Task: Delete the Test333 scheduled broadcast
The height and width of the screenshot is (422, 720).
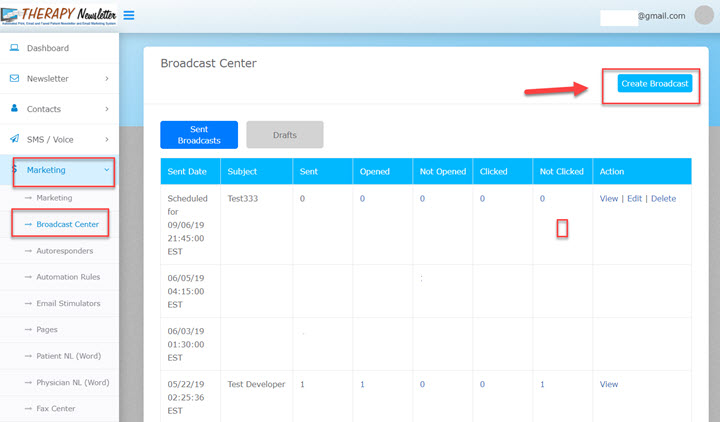Action: pos(663,199)
